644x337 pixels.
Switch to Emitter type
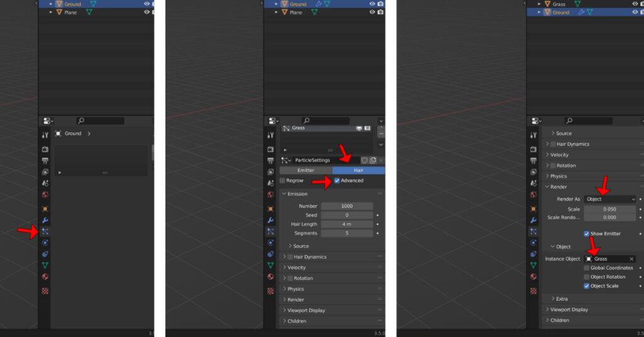(x=306, y=170)
